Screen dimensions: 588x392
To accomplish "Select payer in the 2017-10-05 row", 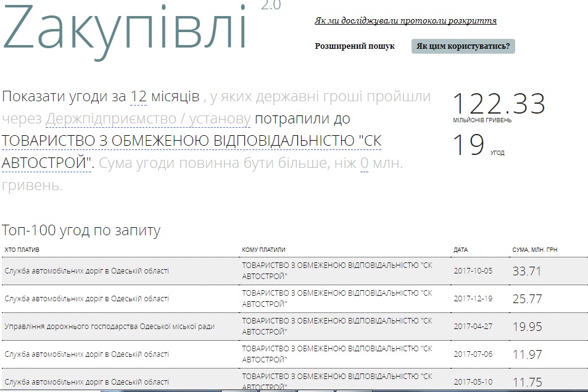I will (86, 271).
